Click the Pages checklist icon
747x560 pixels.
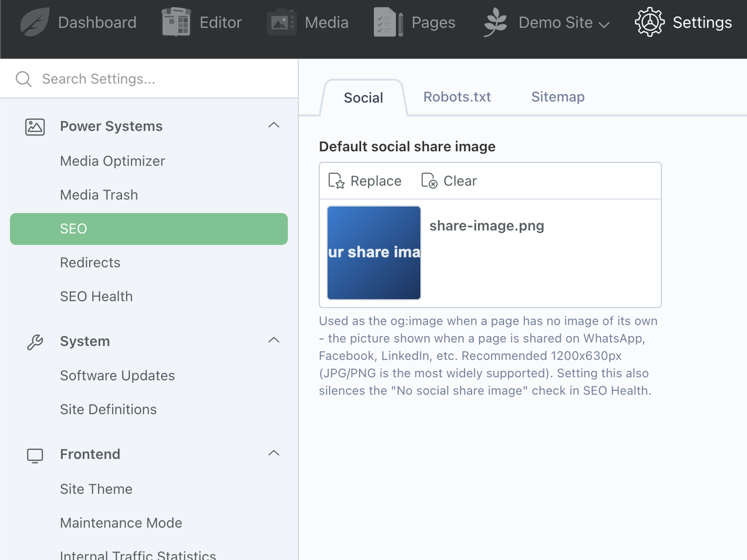click(389, 23)
